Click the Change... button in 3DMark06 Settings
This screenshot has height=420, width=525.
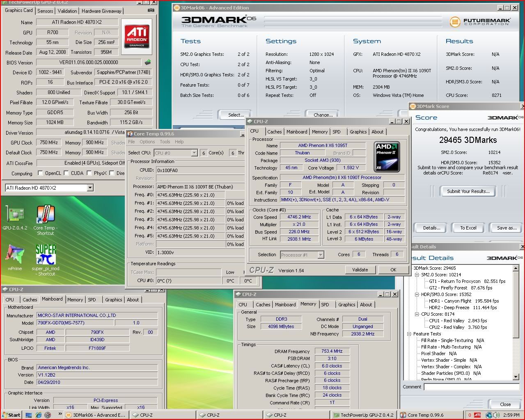pyautogui.click(x=323, y=115)
